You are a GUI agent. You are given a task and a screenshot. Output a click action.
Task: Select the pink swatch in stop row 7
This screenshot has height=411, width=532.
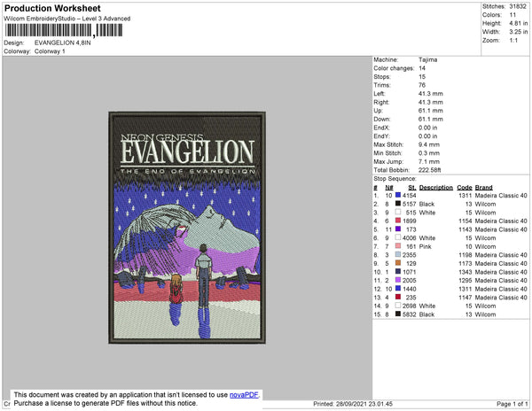pos(398,246)
